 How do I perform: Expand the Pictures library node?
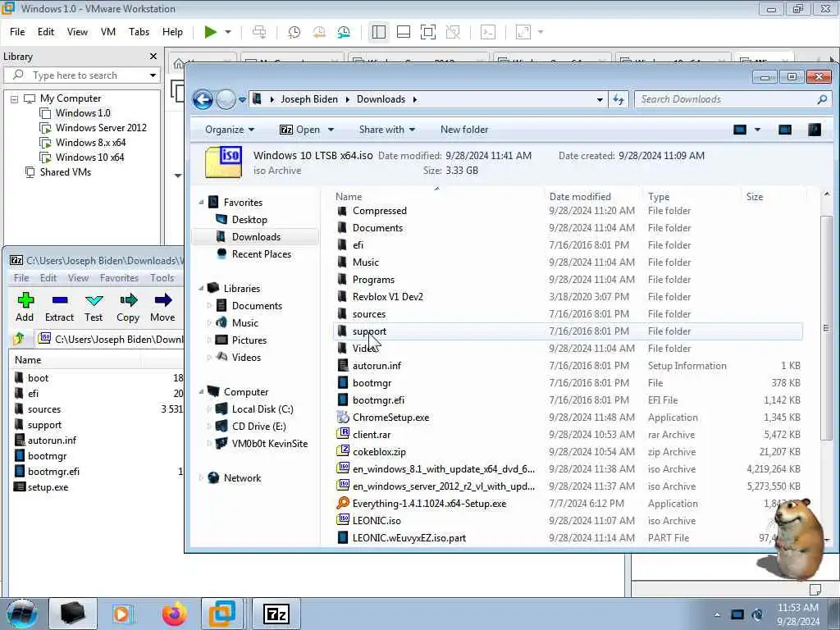click(x=209, y=340)
